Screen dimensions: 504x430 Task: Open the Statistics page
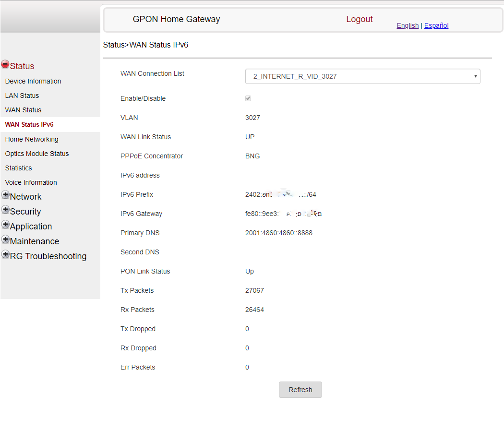point(19,168)
